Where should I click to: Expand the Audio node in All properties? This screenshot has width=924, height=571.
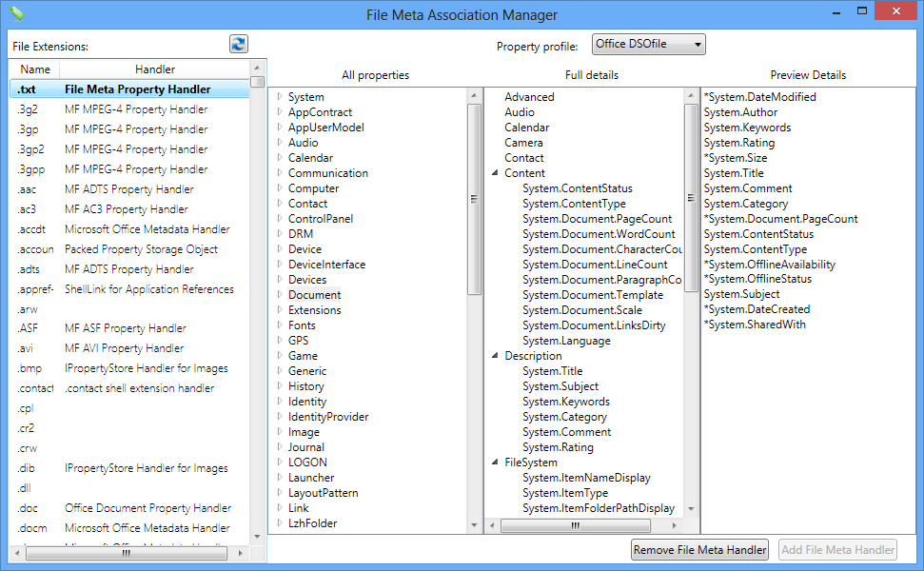(280, 142)
